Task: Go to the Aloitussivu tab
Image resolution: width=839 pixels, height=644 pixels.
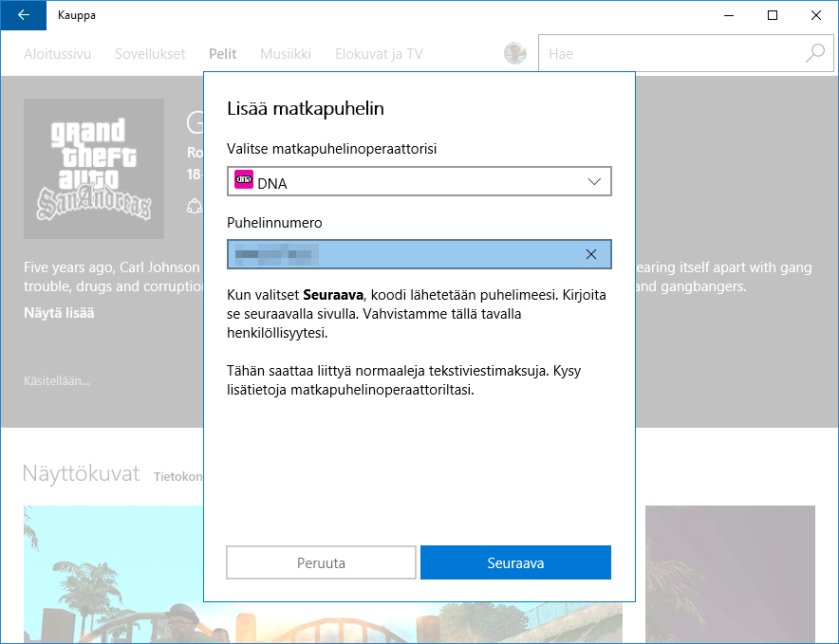Action: coord(58,54)
